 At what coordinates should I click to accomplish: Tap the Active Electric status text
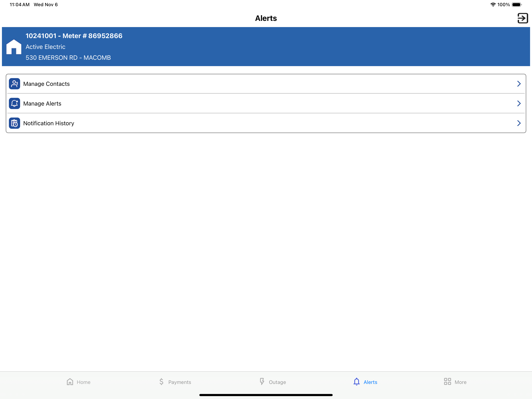point(45,47)
